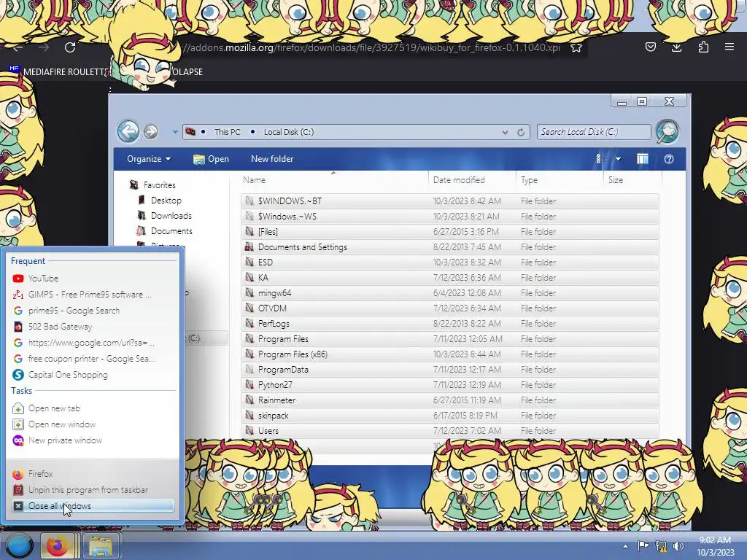Select the Users folder
This screenshot has height=560, width=747.
(450, 430)
